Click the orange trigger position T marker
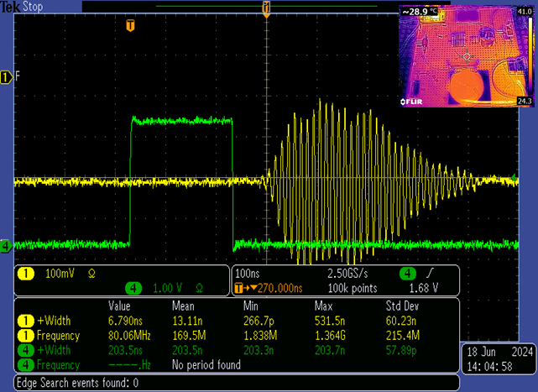 130,26
